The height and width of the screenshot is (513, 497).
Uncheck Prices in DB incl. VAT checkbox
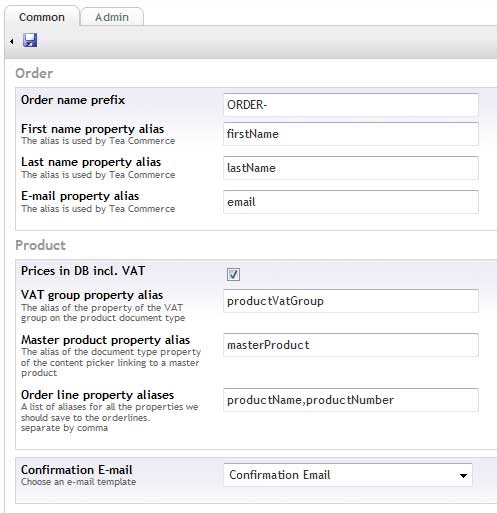point(233,275)
